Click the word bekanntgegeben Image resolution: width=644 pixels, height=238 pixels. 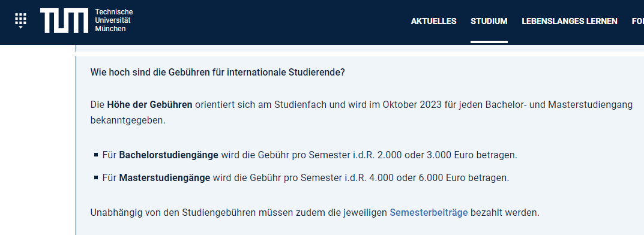pyautogui.click(x=128, y=121)
